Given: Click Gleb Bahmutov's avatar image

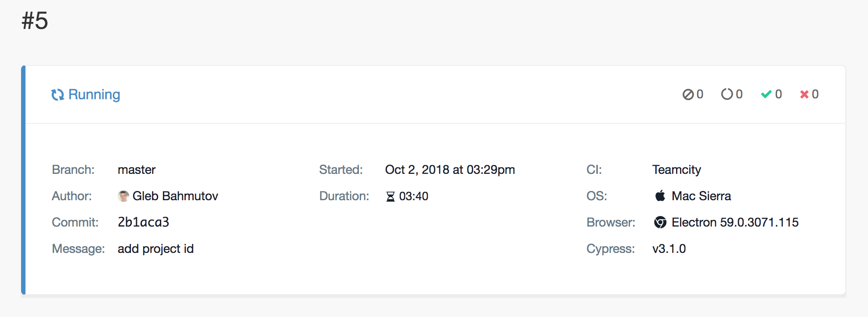Looking at the screenshot, I should [123, 196].
